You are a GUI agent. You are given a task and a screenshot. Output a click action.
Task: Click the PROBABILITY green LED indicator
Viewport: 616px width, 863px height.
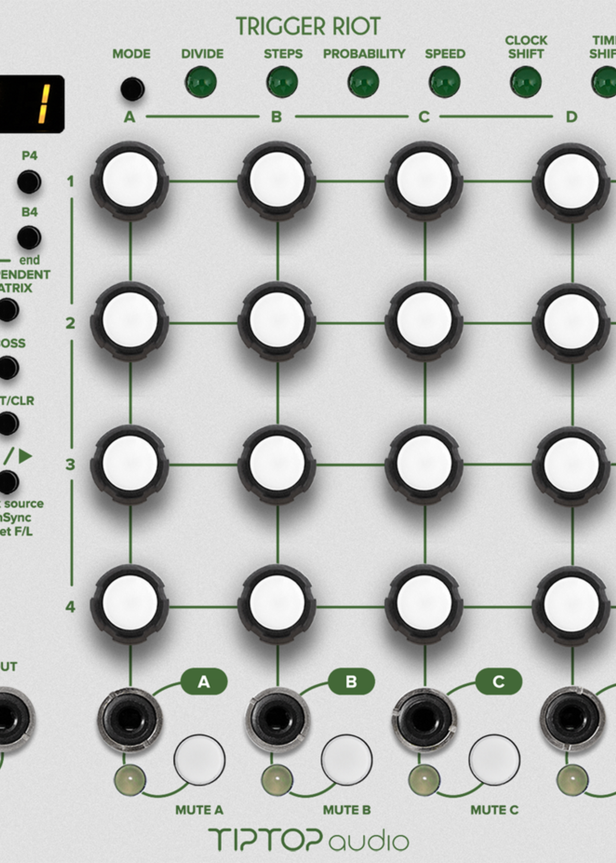pyautogui.click(x=363, y=82)
